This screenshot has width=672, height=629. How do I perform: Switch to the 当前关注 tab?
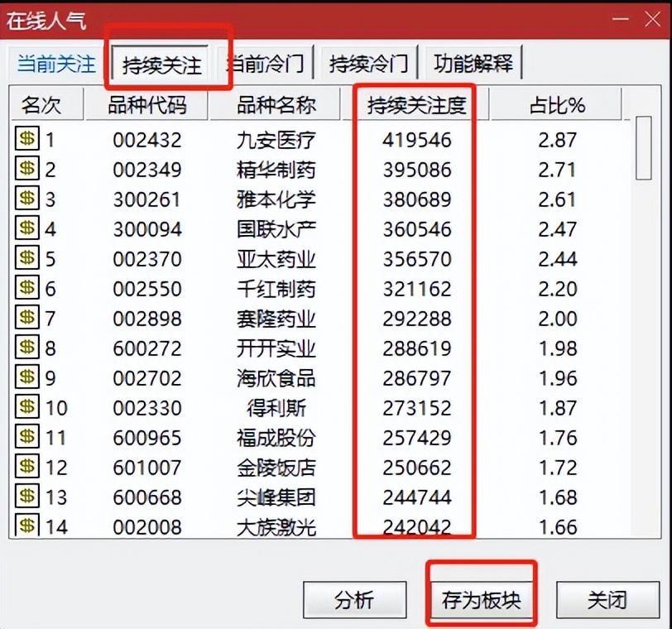[56, 64]
